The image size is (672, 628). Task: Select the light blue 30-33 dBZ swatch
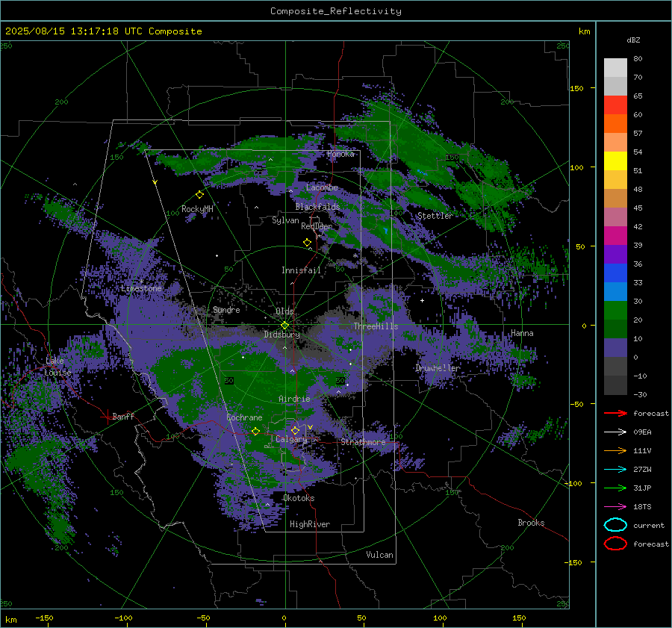615,291
